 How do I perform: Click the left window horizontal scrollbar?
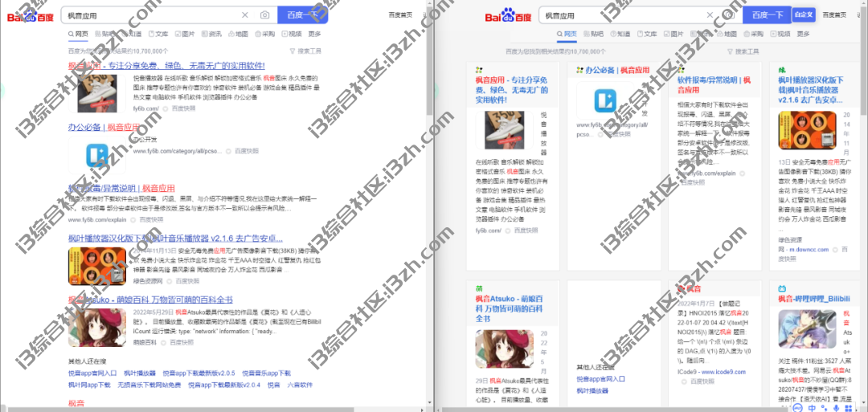click(x=182, y=409)
